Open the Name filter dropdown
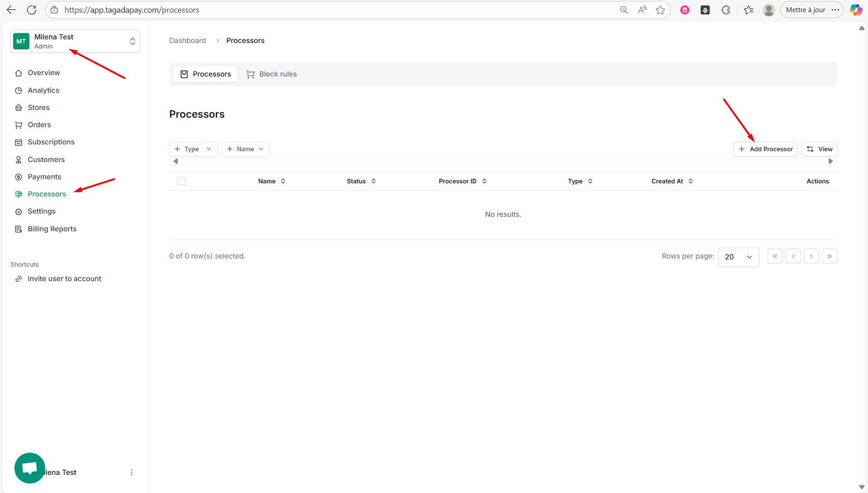The height and width of the screenshot is (493, 868). pos(245,149)
